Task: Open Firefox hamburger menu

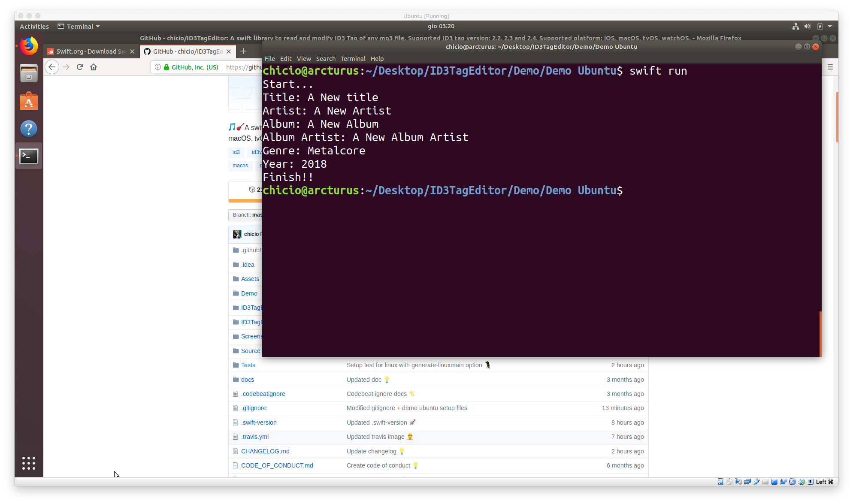Action: pos(830,67)
